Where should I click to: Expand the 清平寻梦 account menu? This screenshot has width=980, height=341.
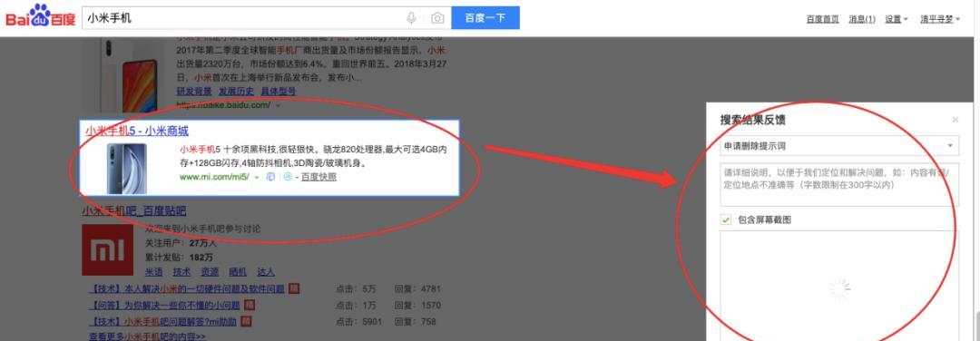940,19
